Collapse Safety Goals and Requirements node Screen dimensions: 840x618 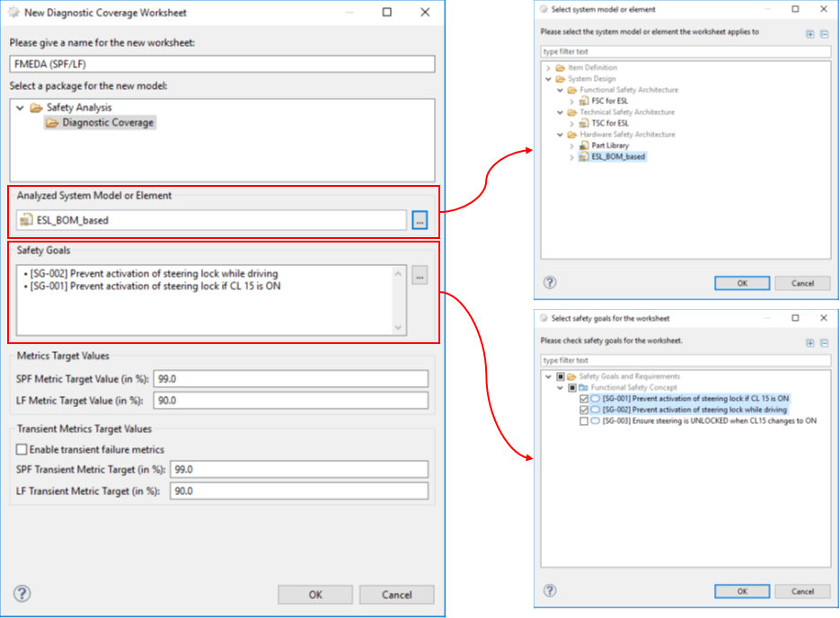548,376
